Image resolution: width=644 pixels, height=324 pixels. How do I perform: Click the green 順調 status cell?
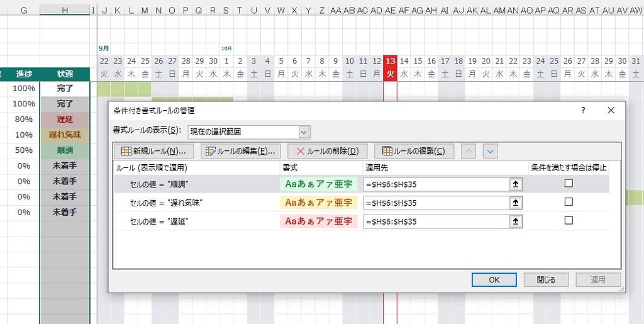(65, 150)
